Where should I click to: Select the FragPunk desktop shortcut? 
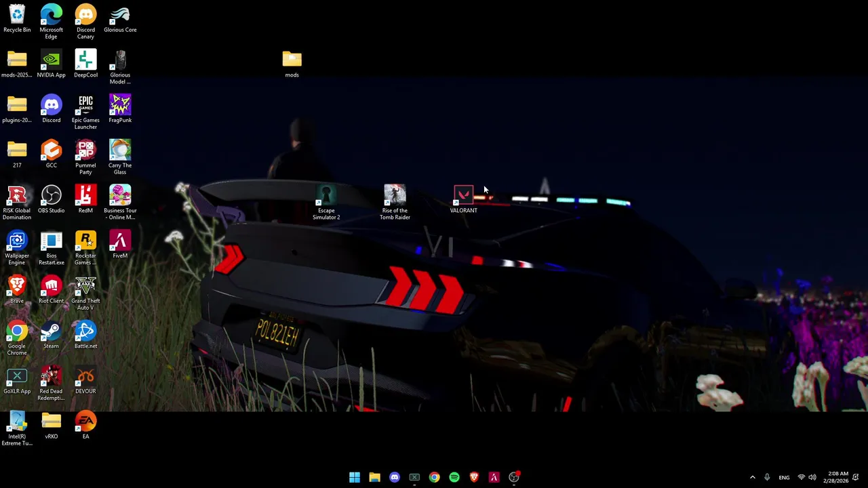tap(120, 110)
